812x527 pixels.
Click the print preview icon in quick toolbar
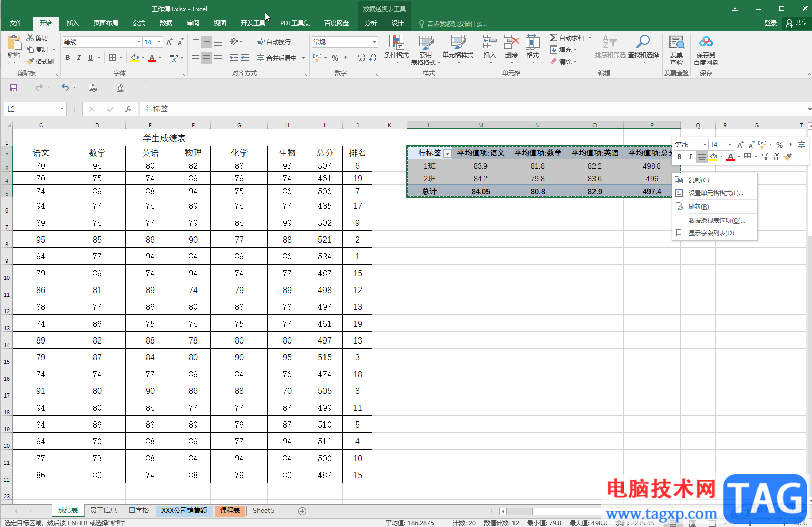120,88
